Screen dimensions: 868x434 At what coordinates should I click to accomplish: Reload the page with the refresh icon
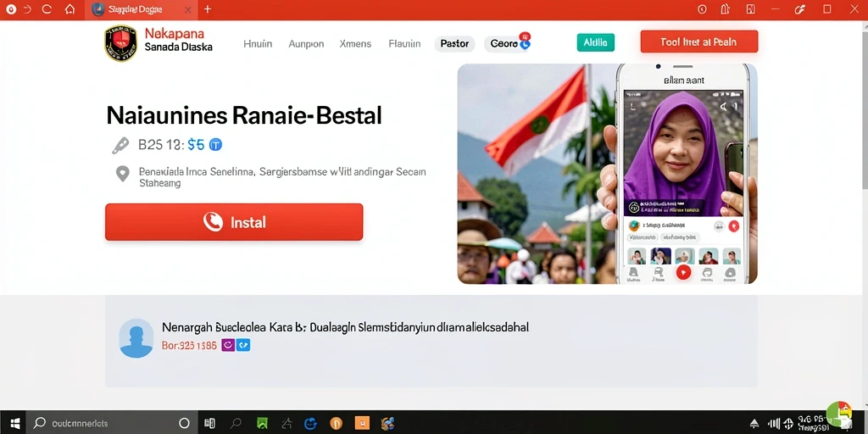[47, 9]
